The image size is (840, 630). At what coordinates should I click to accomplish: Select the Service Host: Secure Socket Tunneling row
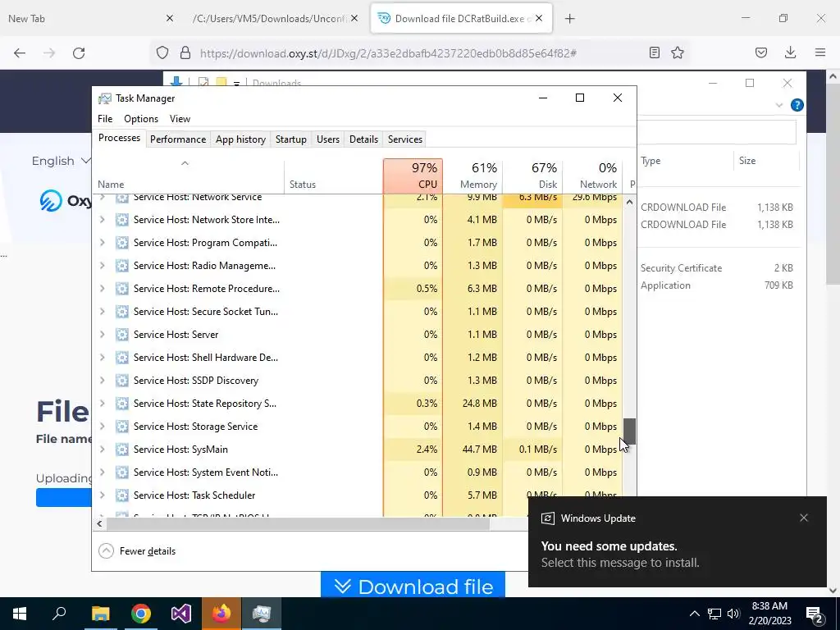click(359, 312)
